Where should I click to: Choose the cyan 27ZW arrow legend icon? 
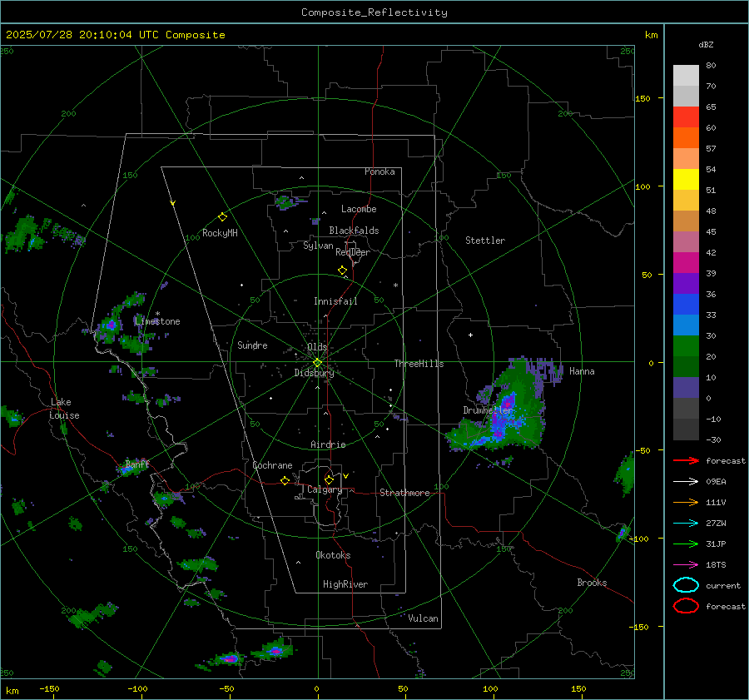click(x=686, y=524)
